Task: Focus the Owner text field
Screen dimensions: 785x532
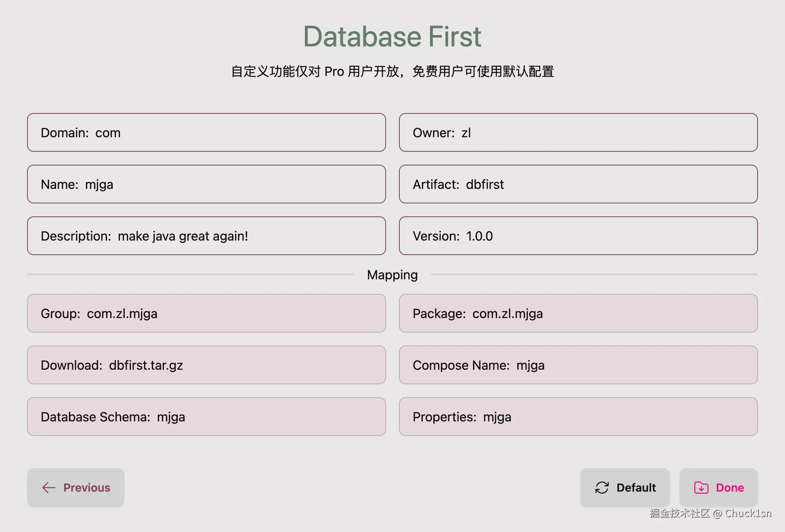Action: pos(578,132)
